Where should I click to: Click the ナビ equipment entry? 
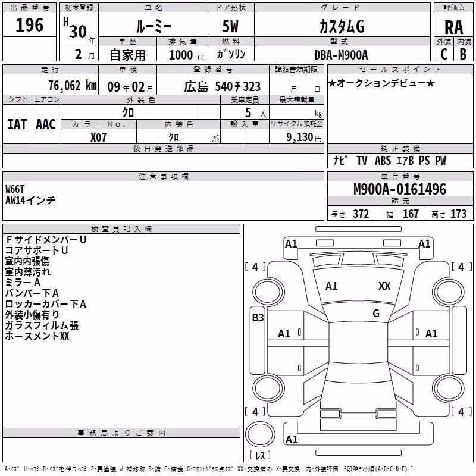(x=340, y=160)
